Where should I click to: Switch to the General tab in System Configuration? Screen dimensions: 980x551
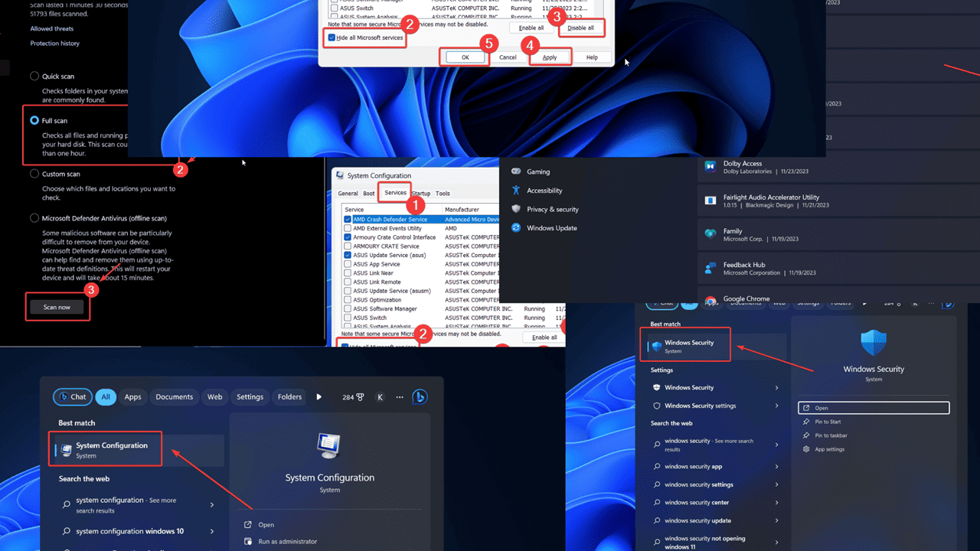click(x=348, y=194)
